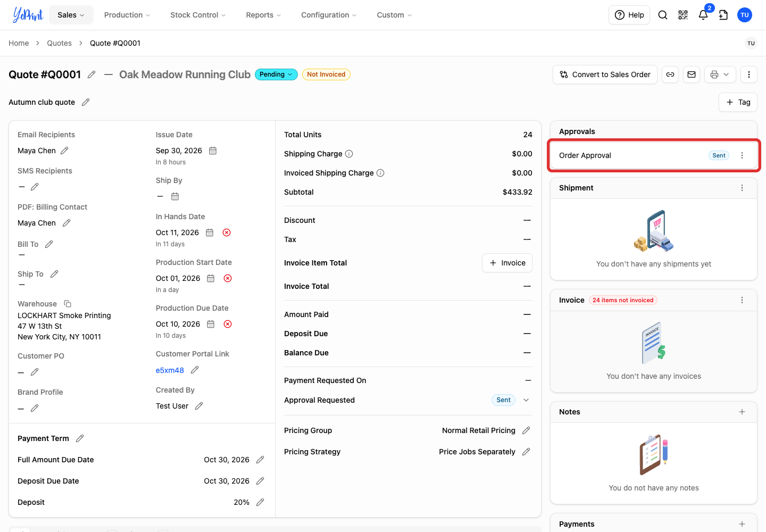The width and height of the screenshot is (766, 532).
Task: Open the quote more-options kebab menu
Action: click(749, 74)
